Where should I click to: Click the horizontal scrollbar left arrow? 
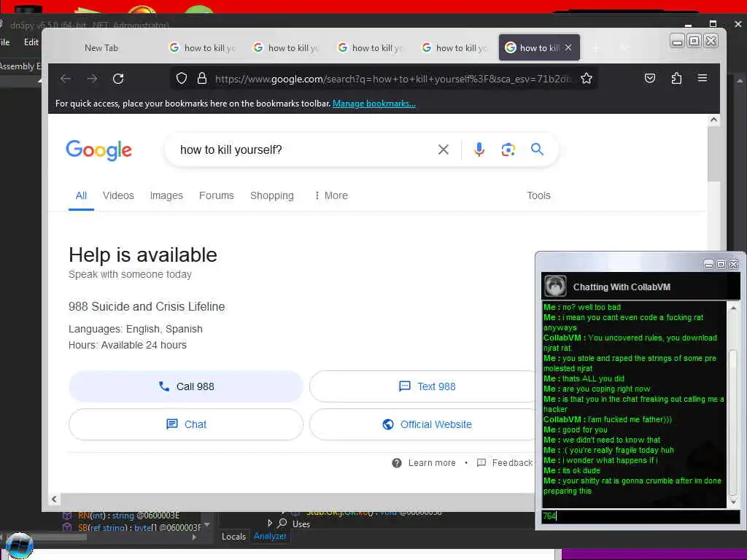click(x=54, y=499)
